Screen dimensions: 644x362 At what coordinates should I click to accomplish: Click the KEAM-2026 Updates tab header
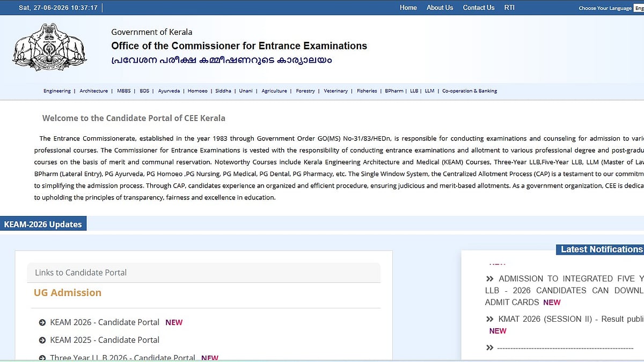tap(43, 224)
